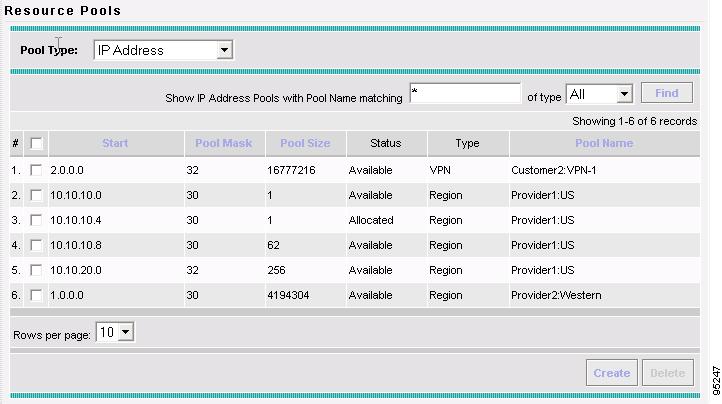
Task: Click the start address 10.10.20.0
Action: click(x=76, y=270)
